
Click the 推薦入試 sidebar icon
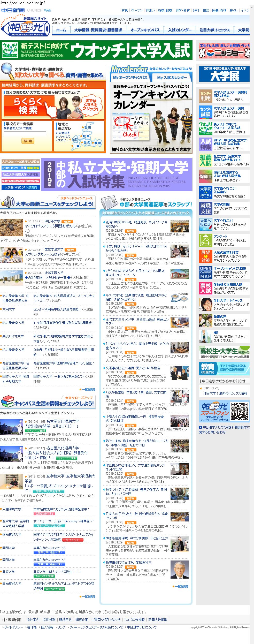point(205,160)
